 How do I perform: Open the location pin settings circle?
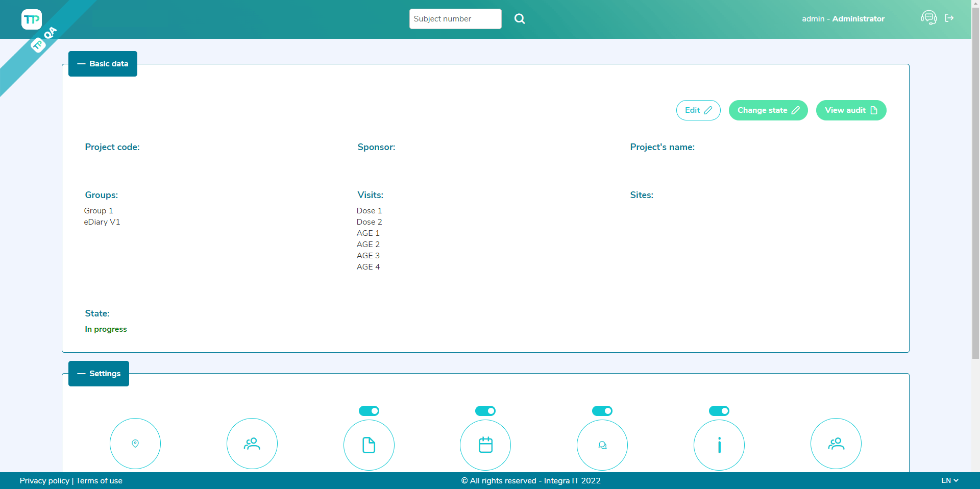click(135, 444)
